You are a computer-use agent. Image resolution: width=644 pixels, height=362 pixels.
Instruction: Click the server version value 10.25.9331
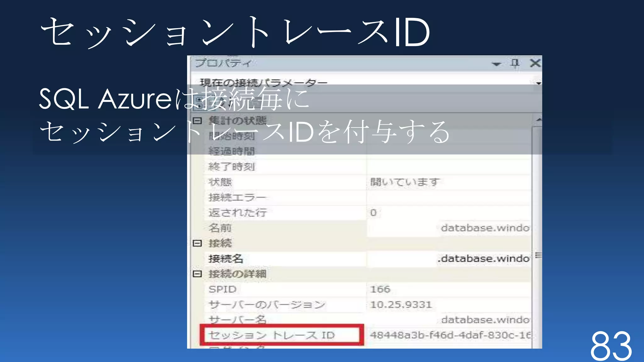pos(401,304)
